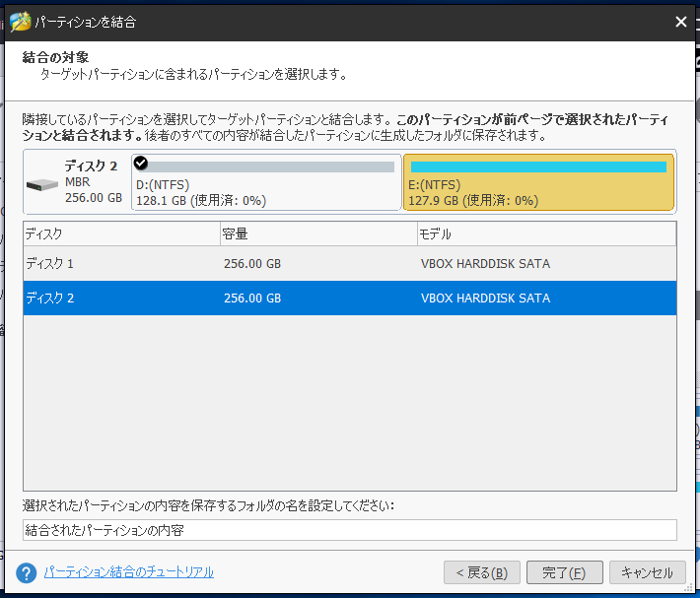700x598 pixels.
Task: Click the 戻る(B) back button
Action: [482, 572]
